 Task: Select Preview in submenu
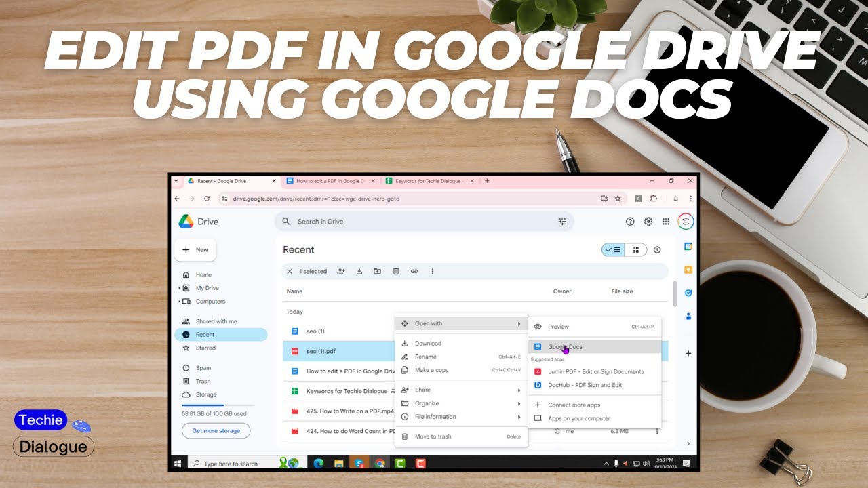(x=595, y=327)
